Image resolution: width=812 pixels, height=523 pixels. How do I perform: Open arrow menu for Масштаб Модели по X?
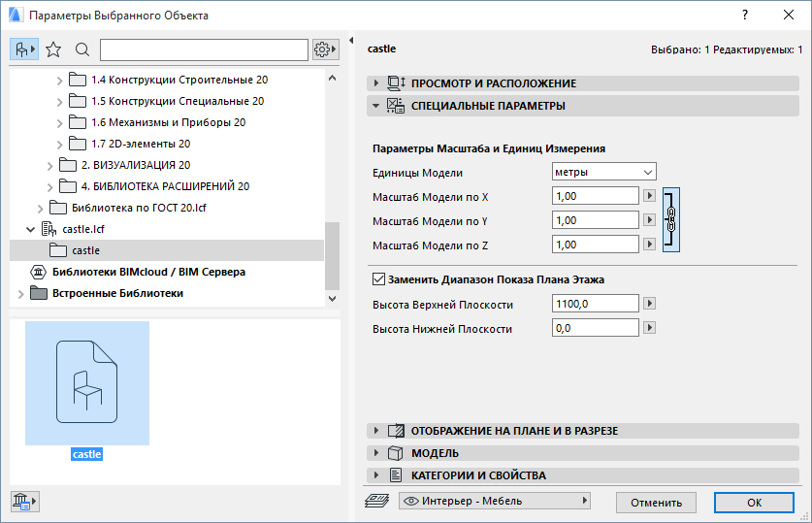649,196
